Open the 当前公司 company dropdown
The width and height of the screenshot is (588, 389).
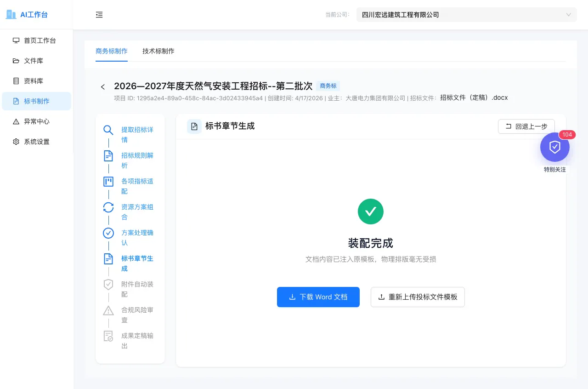467,15
